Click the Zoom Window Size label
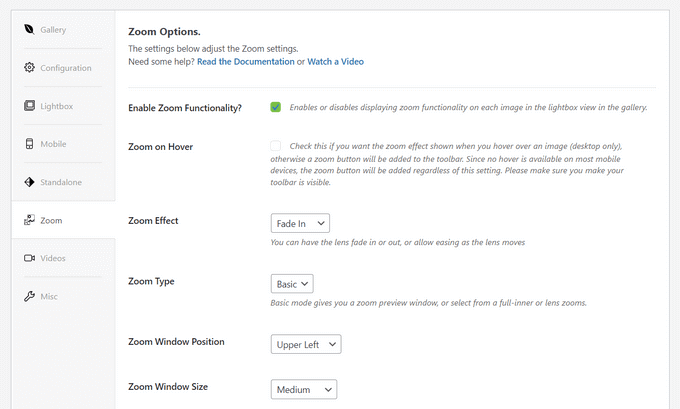The width and height of the screenshot is (680, 409). (x=168, y=386)
